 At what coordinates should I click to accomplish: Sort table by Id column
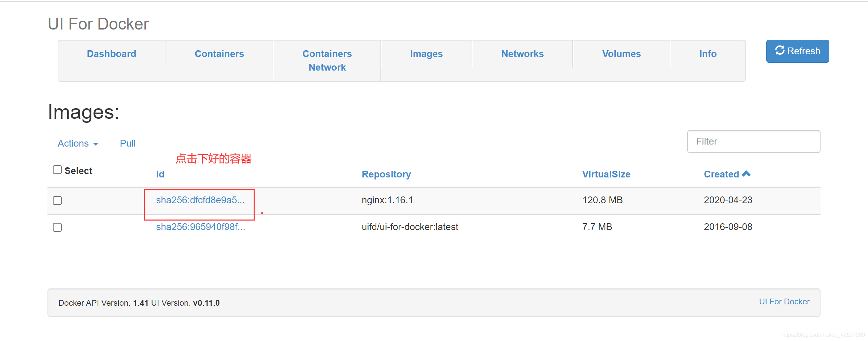coord(160,174)
